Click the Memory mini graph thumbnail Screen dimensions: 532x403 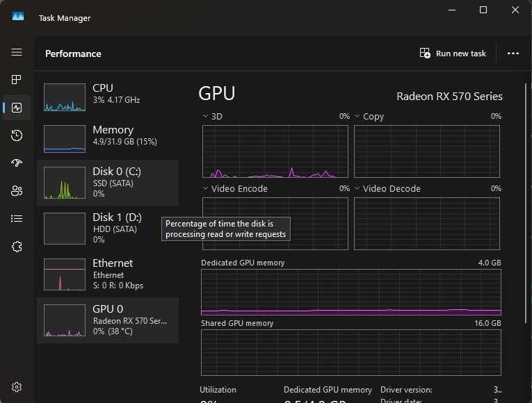(x=65, y=139)
